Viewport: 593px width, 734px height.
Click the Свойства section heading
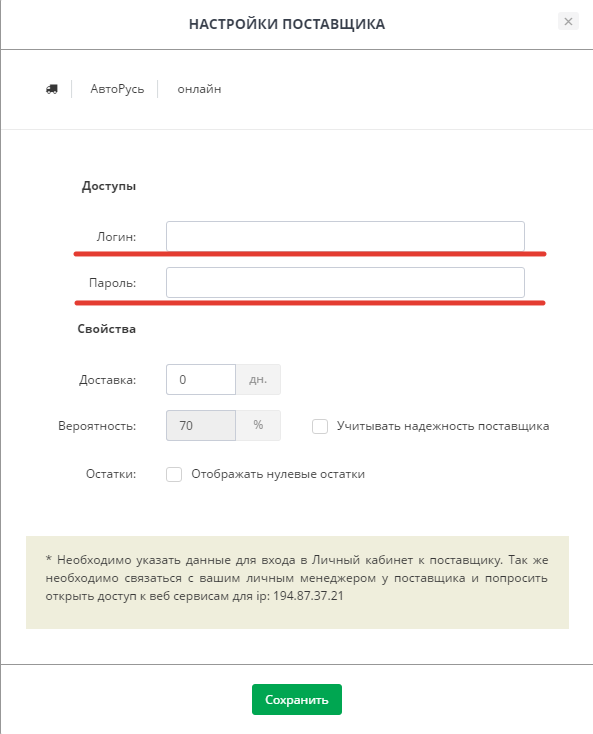click(107, 329)
